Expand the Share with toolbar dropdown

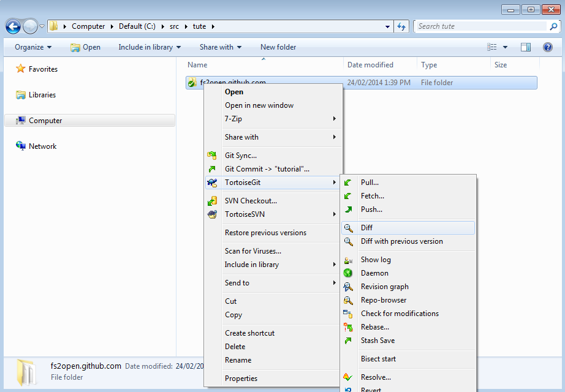tap(220, 47)
